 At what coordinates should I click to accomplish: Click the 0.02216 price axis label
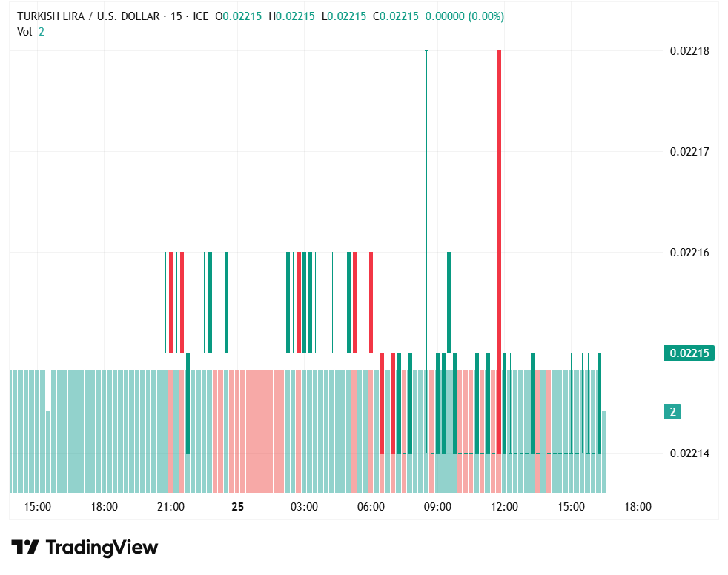pyautogui.click(x=689, y=253)
